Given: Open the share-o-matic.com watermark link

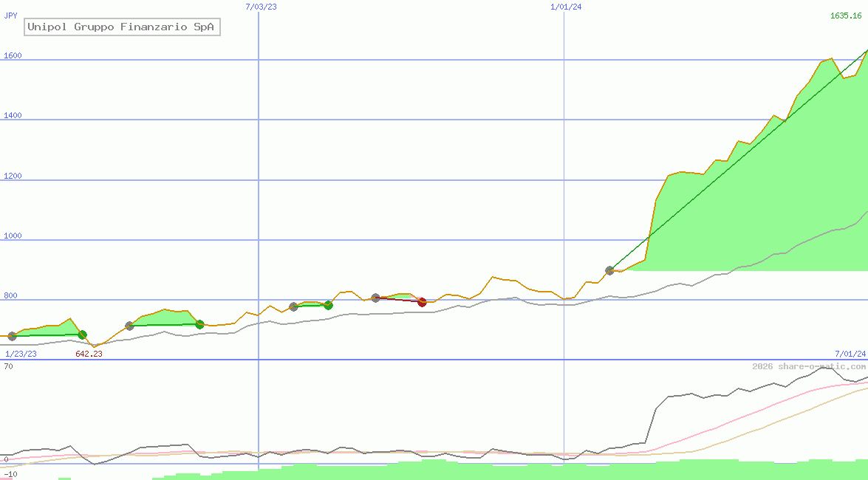Looking at the screenshot, I should pyautogui.click(x=809, y=366).
